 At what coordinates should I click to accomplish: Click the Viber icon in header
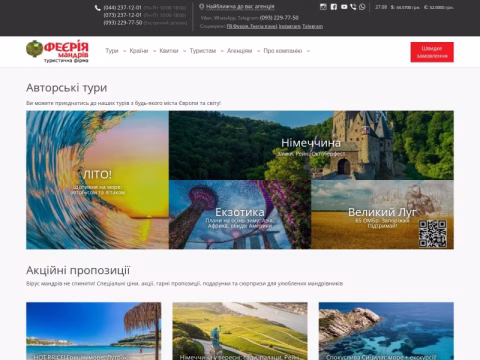pos(353,7)
